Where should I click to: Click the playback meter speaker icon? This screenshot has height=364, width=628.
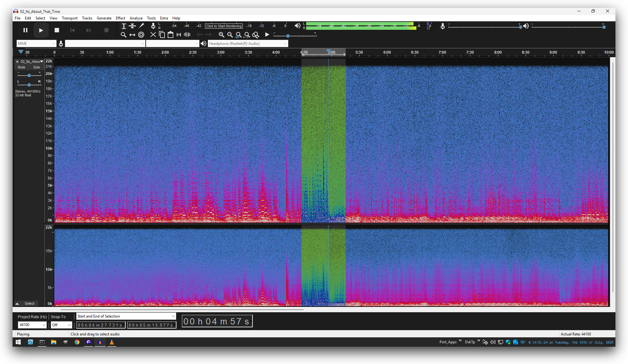tap(297, 26)
